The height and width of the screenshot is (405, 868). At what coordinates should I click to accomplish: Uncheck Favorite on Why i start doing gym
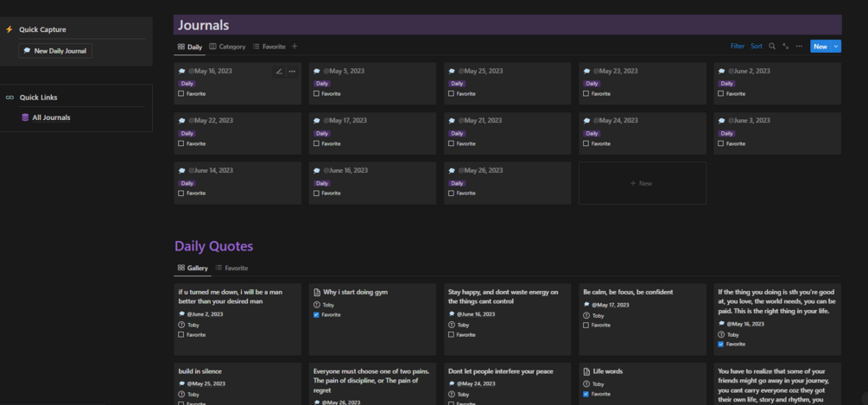[316, 315]
